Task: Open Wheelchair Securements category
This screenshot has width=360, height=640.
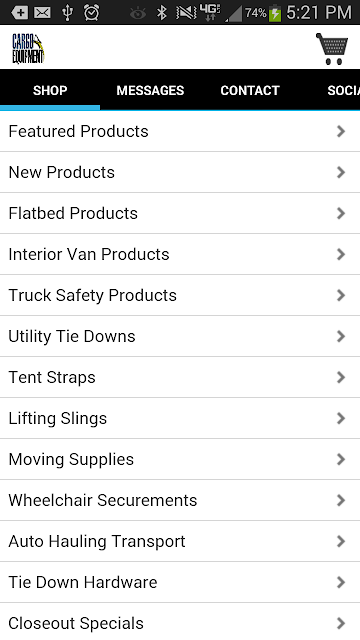Action: tap(180, 500)
